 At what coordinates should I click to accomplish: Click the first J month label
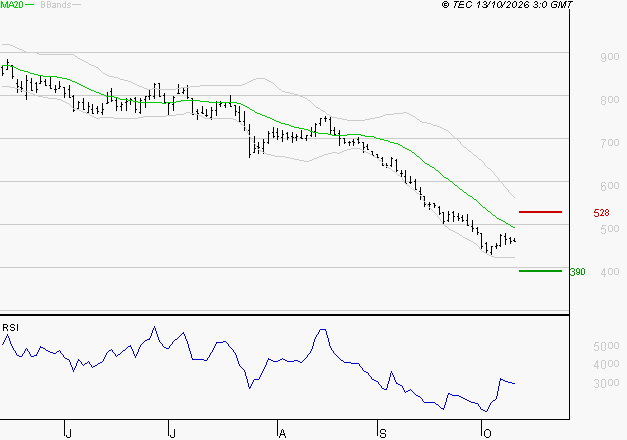pyautogui.click(x=69, y=434)
